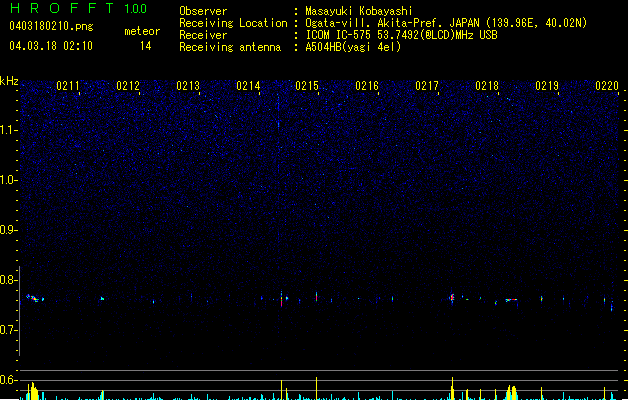Select the version number 1.0.0
Screen dimensions: 629x400
pos(135,8)
